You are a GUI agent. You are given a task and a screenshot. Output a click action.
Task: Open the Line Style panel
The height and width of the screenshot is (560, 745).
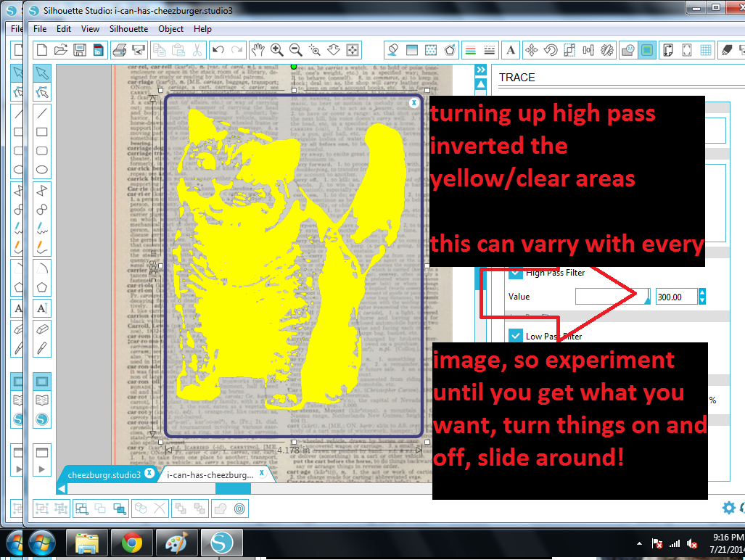tap(490, 50)
